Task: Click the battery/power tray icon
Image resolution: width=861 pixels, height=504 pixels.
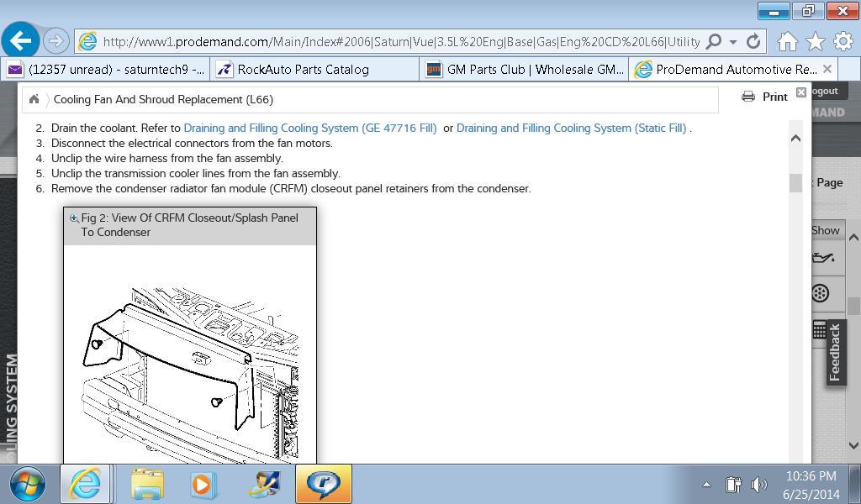Action: point(733,485)
